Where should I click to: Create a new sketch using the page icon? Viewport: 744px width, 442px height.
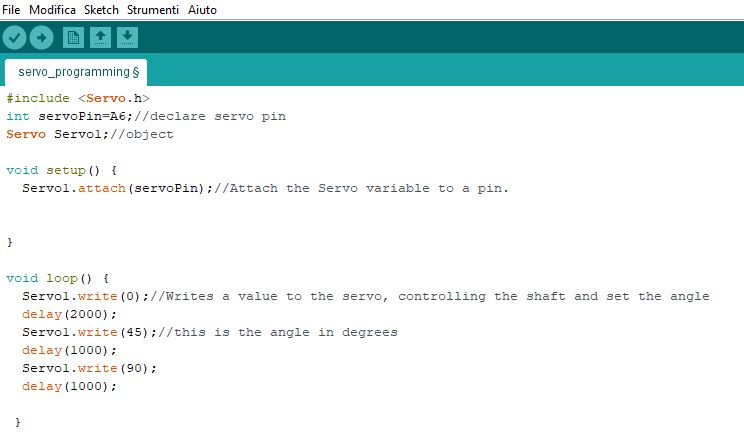click(73, 37)
